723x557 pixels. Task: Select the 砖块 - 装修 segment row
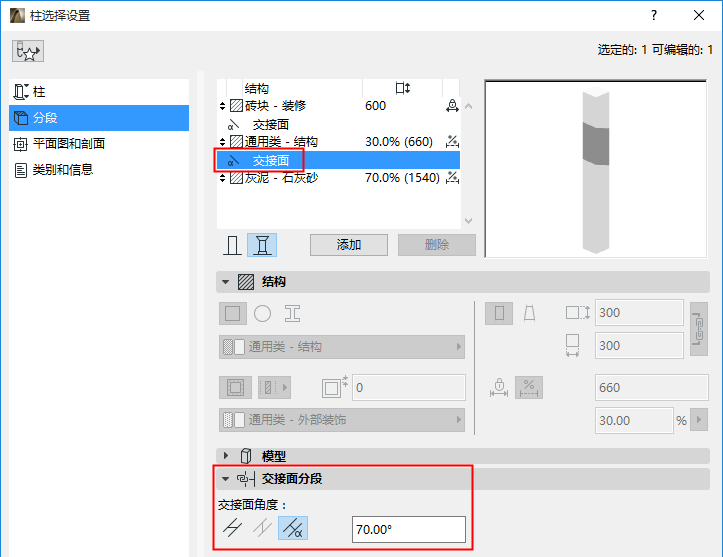338,106
